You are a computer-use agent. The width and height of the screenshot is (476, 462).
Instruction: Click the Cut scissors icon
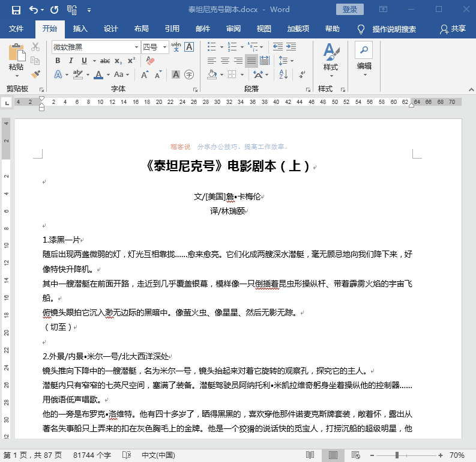[x=35, y=47]
